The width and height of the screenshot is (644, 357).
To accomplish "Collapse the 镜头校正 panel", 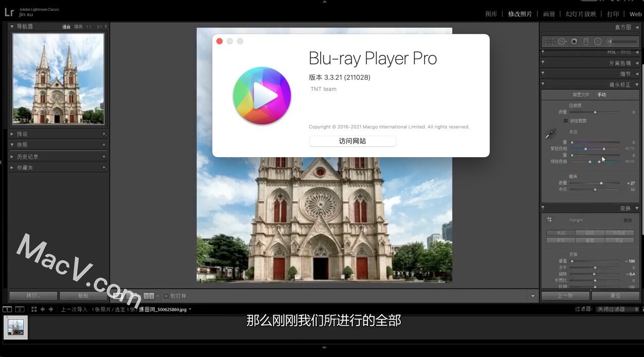I will pyautogui.click(x=637, y=85).
